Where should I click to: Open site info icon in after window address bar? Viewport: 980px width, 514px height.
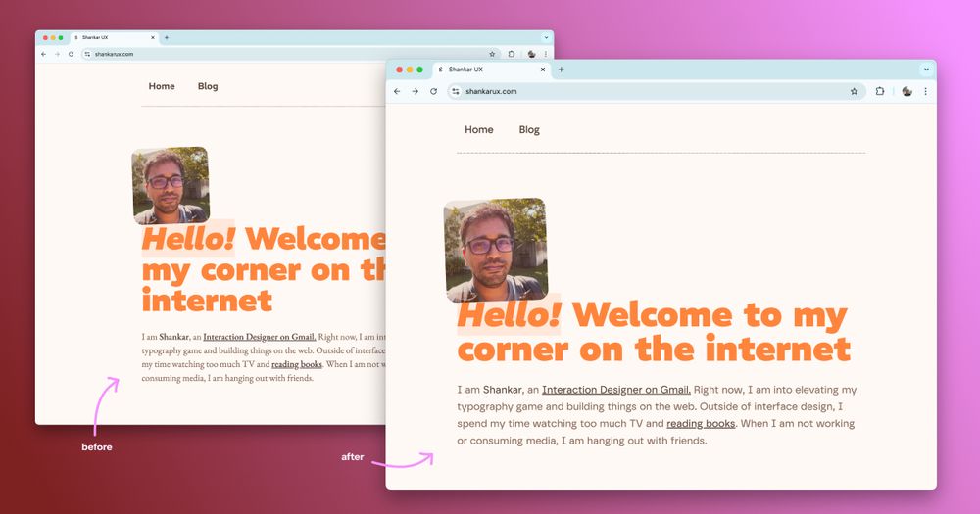coord(456,91)
